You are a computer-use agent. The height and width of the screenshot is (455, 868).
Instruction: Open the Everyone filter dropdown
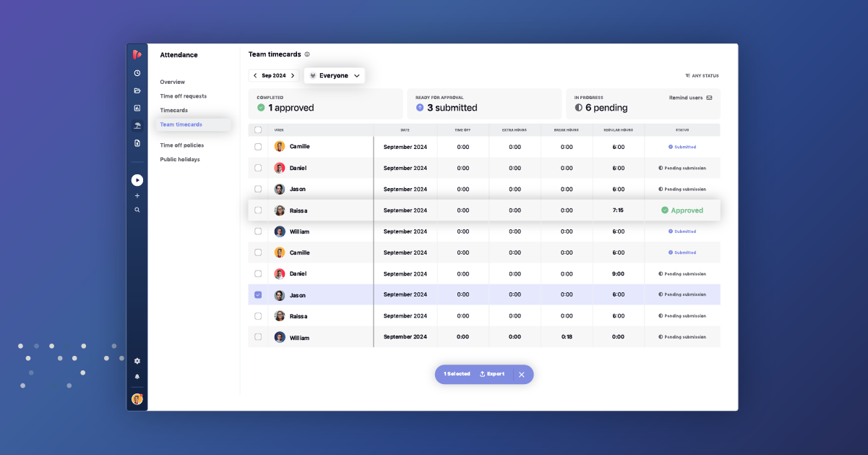[334, 75]
